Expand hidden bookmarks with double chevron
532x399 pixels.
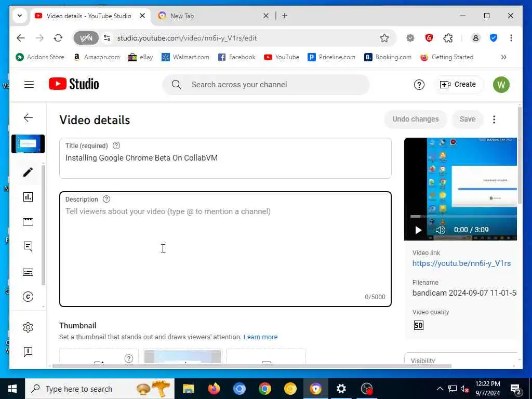(504, 57)
